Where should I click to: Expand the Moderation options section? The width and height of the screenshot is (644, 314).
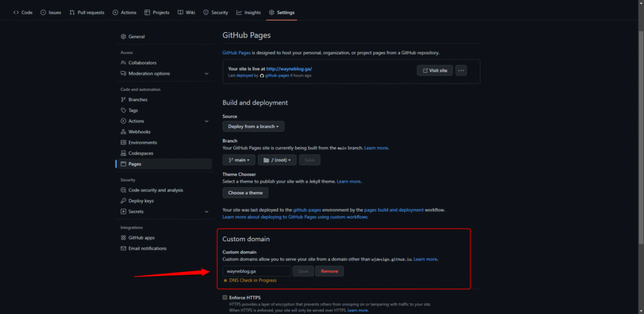pyautogui.click(x=206, y=73)
